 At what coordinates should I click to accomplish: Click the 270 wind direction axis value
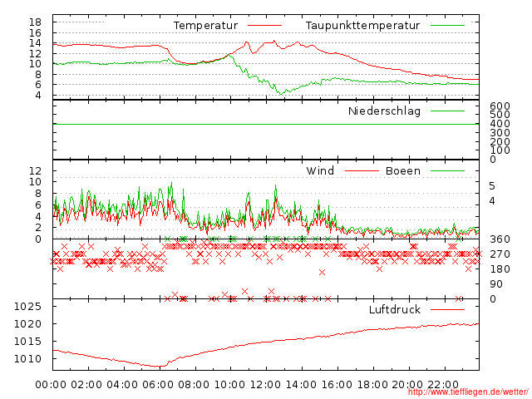[x=500, y=254]
